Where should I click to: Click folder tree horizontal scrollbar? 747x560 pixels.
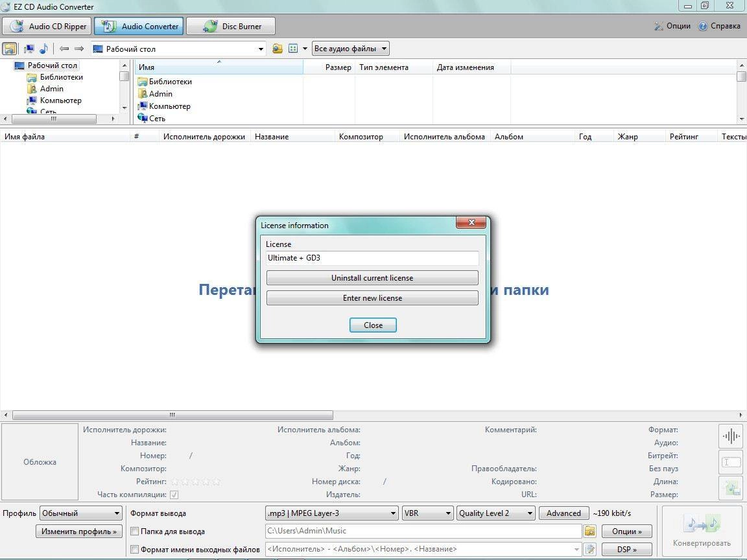[54, 119]
